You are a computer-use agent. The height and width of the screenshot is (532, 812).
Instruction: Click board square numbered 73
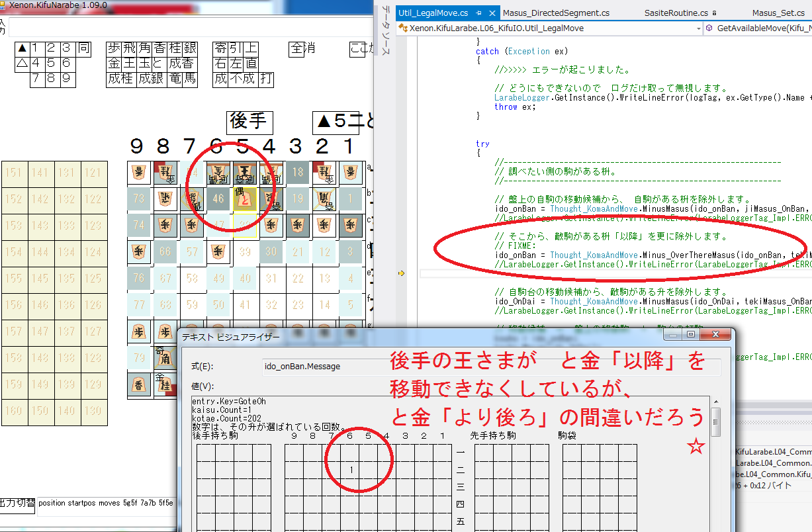click(138, 199)
